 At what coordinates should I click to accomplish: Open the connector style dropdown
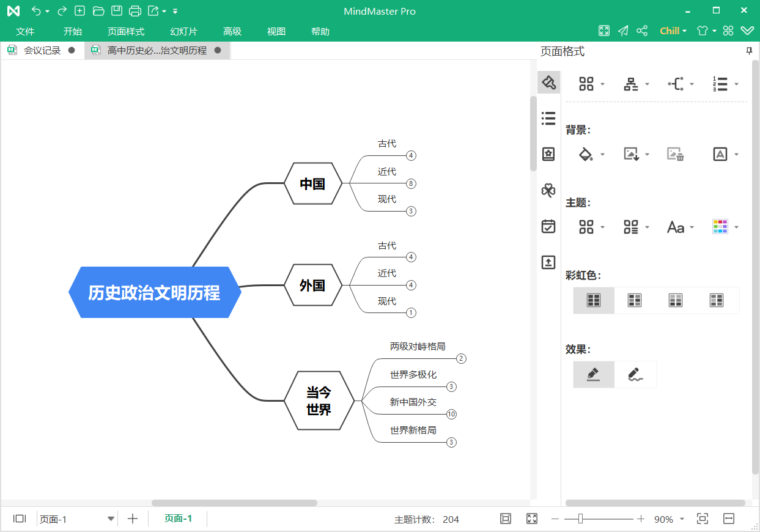[681, 84]
